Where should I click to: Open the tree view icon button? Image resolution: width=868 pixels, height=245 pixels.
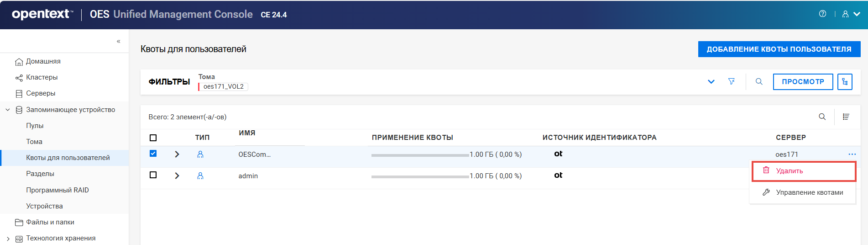click(845, 82)
